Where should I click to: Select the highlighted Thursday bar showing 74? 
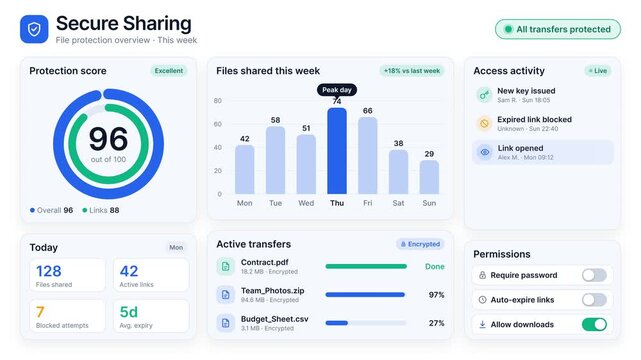click(x=337, y=151)
